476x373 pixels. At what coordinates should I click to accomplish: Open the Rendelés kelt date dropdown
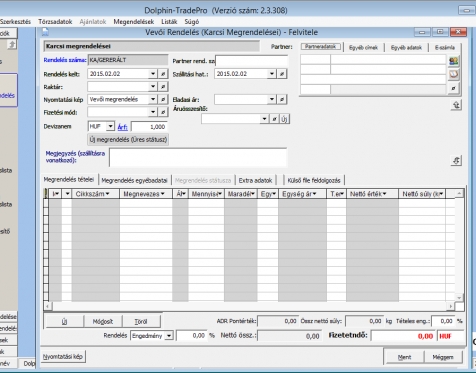pos(153,74)
